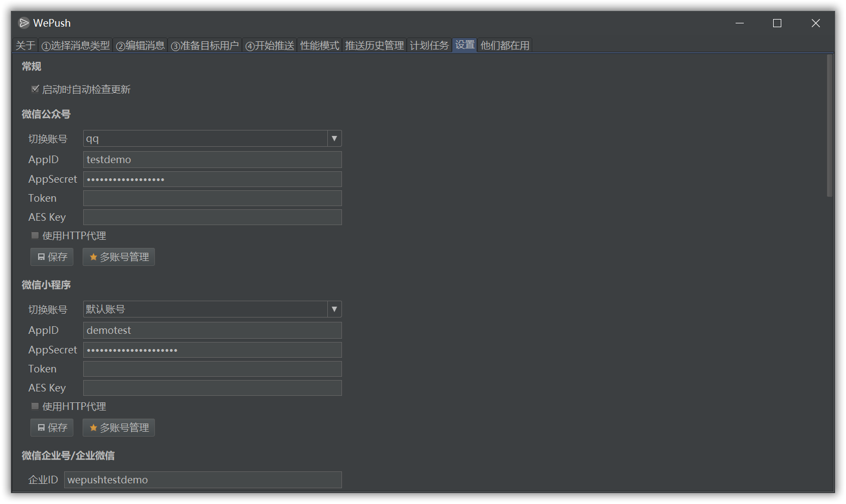
Task: Click the 微信公众号 AES Key field
Action: point(212,217)
